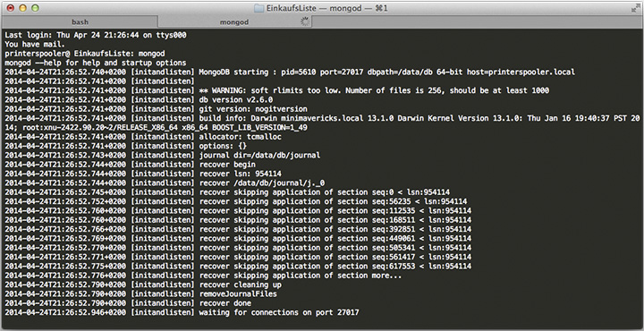Image resolution: width=644 pixels, height=331 pixels.
Task: Click the 'section seq:168511' log line
Action: click(x=238, y=220)
